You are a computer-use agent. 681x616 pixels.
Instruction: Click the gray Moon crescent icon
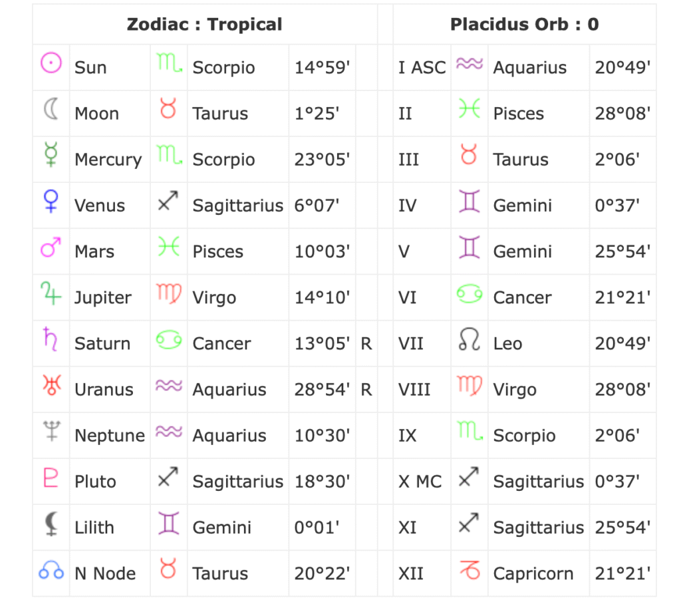(x=51, y=108)
